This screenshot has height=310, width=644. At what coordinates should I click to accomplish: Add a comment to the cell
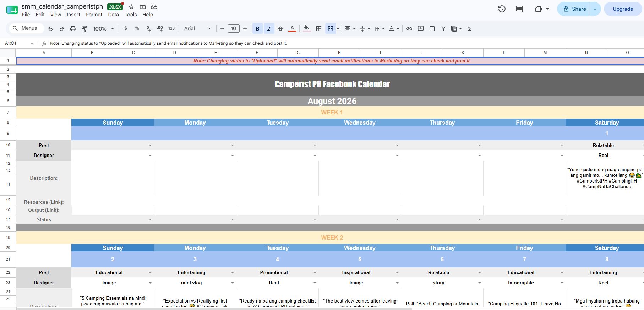tap(421, 29)
